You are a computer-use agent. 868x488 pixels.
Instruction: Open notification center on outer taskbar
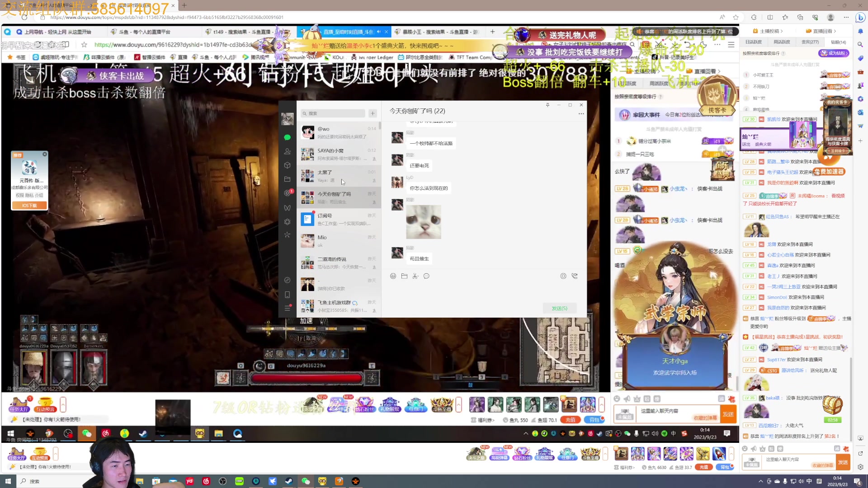point(857,481)
